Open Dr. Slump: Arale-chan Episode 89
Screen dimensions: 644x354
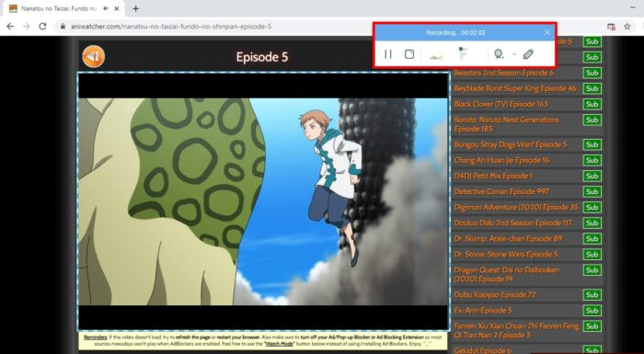point(508,238)
